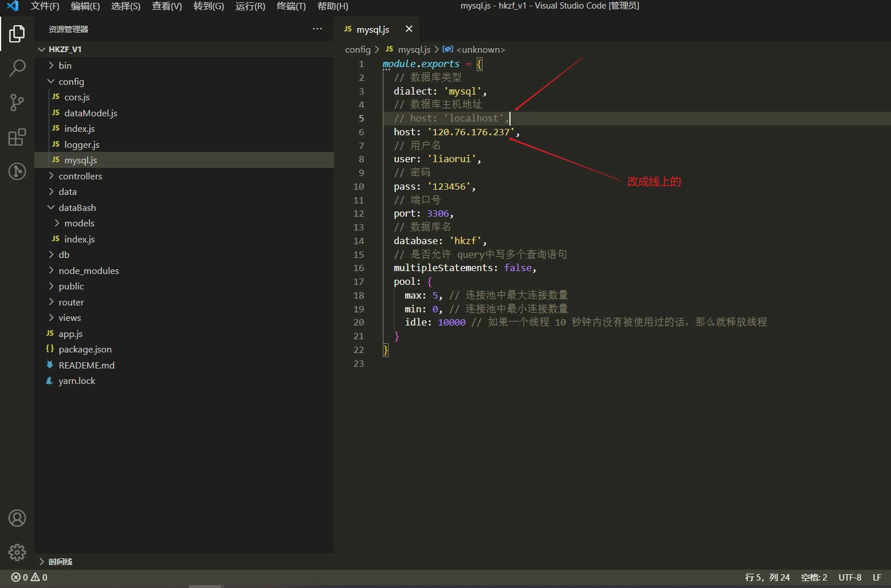
Task: Click the 'liaorui' user value
Action: pos(452,159)
